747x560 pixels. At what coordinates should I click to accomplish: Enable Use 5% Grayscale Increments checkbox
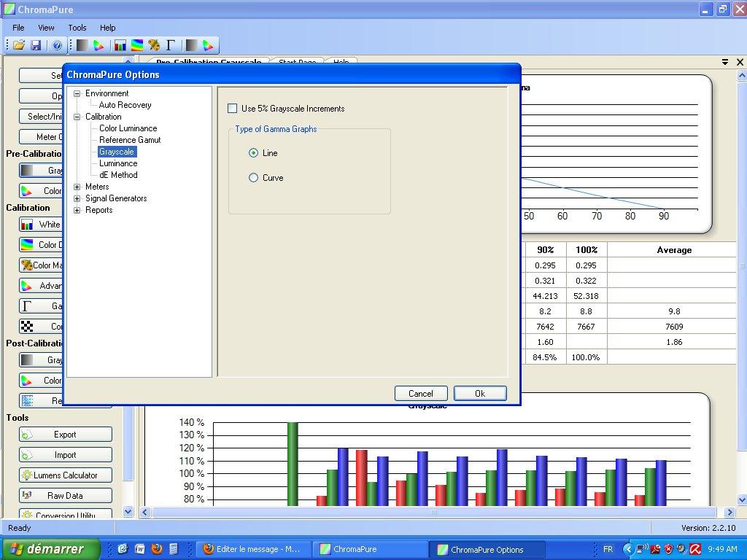click(x=233, y=109)
